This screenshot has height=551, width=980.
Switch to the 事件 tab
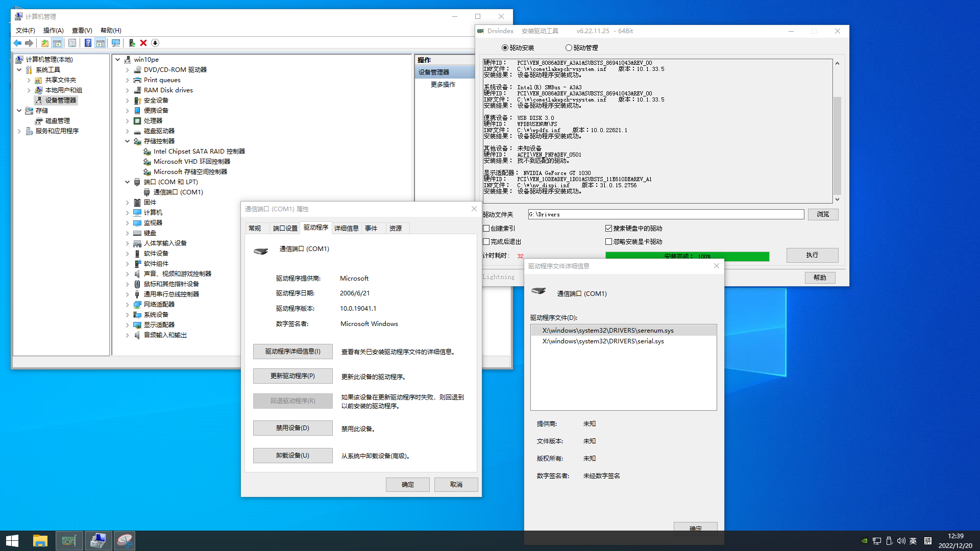point(371,229)
